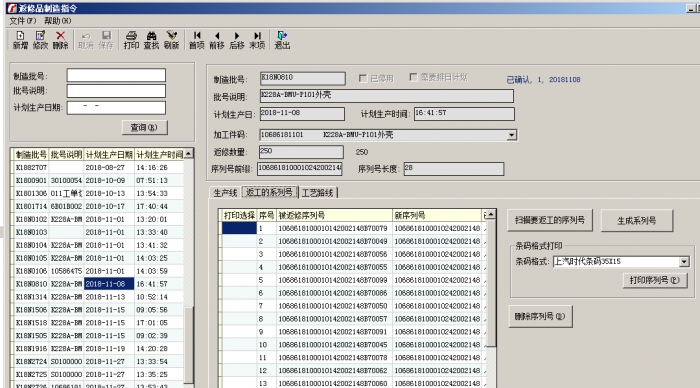Open the 文件(F) menu
Image resolution: width=700 pixels, height=388 pixels.
[22, 21]
